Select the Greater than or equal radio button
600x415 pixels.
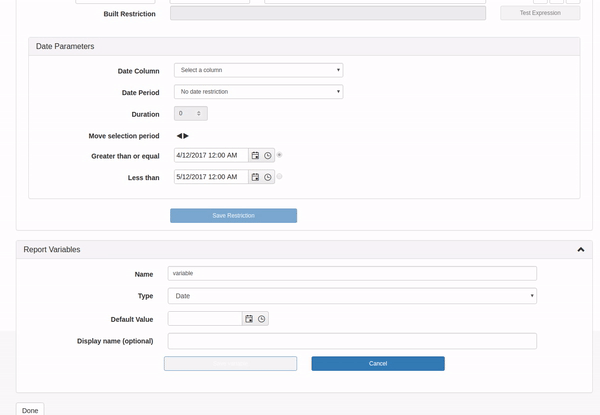tap(280, 155)
